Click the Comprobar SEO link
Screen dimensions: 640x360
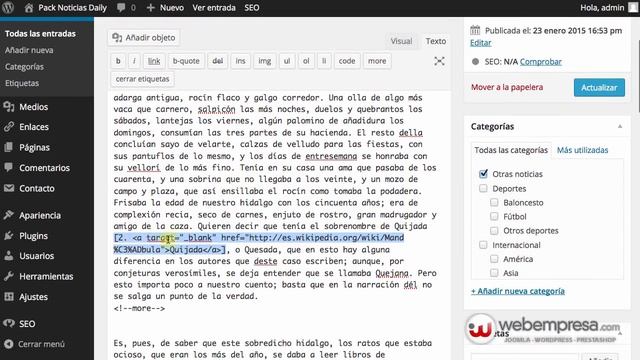coord(540,62)
